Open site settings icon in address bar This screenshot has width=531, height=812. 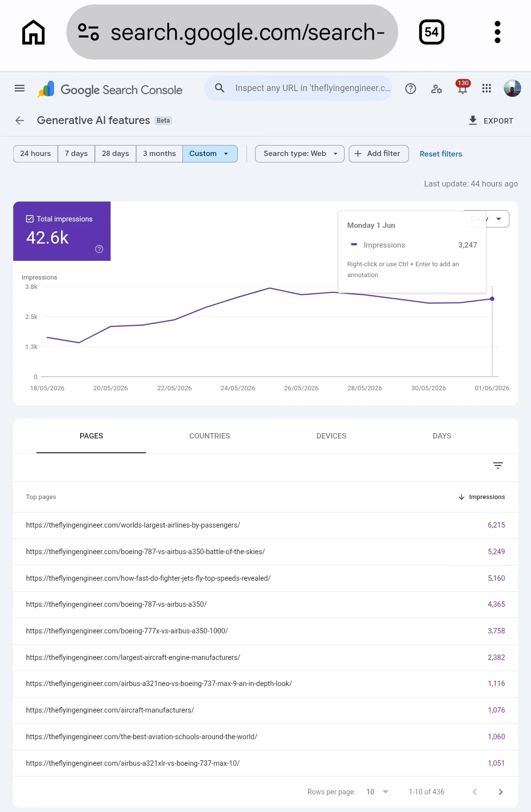[x=88, y=32]
